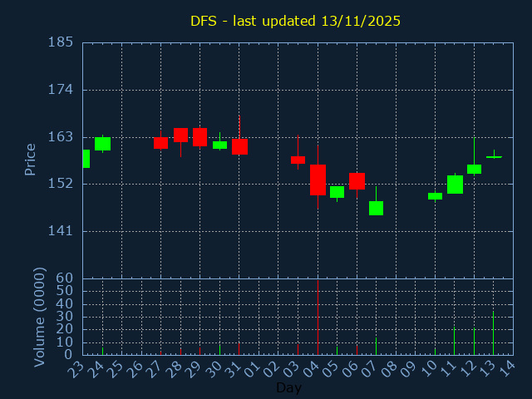Viewport: 532px width, 399px height.
Task: Click the green candlestick on day 07
Action: click(376, 208)
